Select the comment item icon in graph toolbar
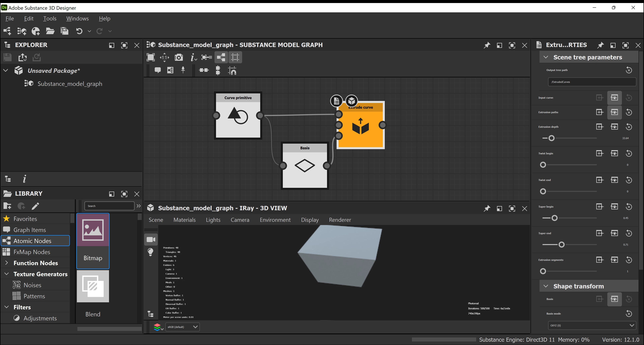 158,70
